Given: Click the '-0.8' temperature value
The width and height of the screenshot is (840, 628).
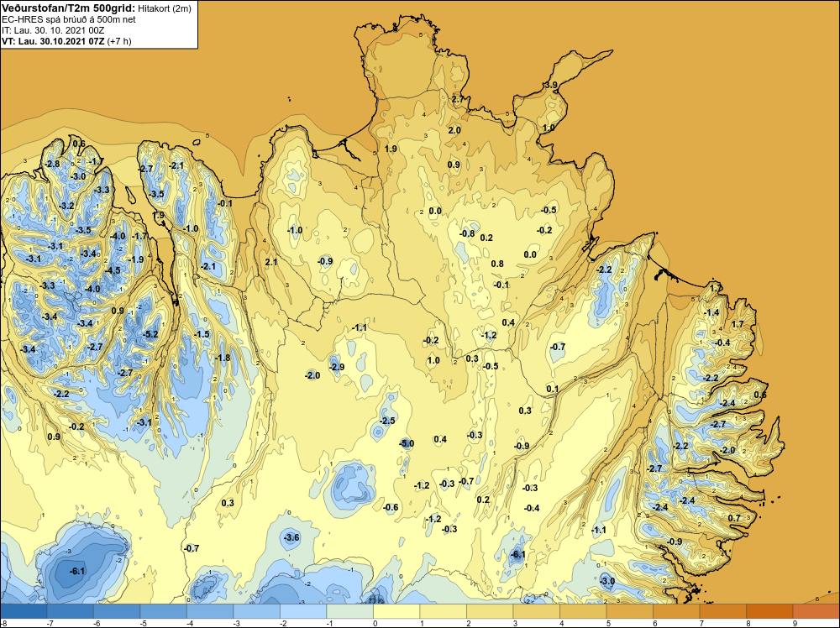Looking at the screenshot, I should 467,233.
